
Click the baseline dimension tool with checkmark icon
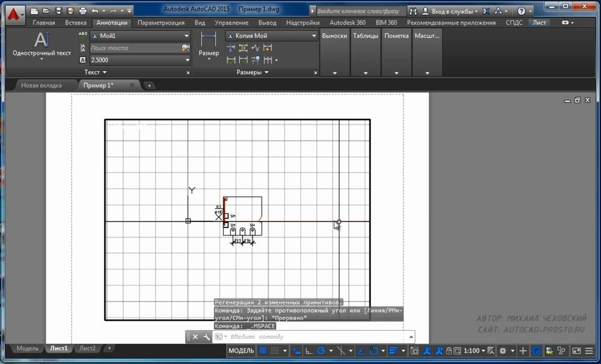click(x=231, y=60)
